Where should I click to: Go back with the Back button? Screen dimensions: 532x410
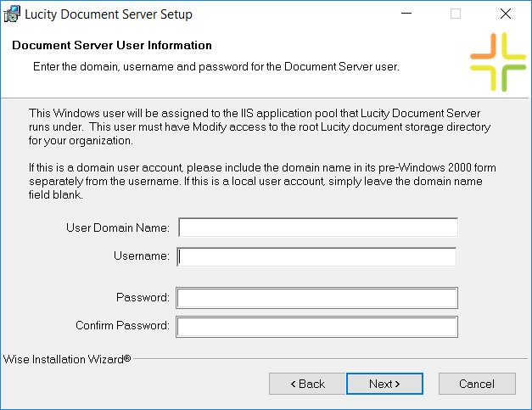click(x=307, y=384)
